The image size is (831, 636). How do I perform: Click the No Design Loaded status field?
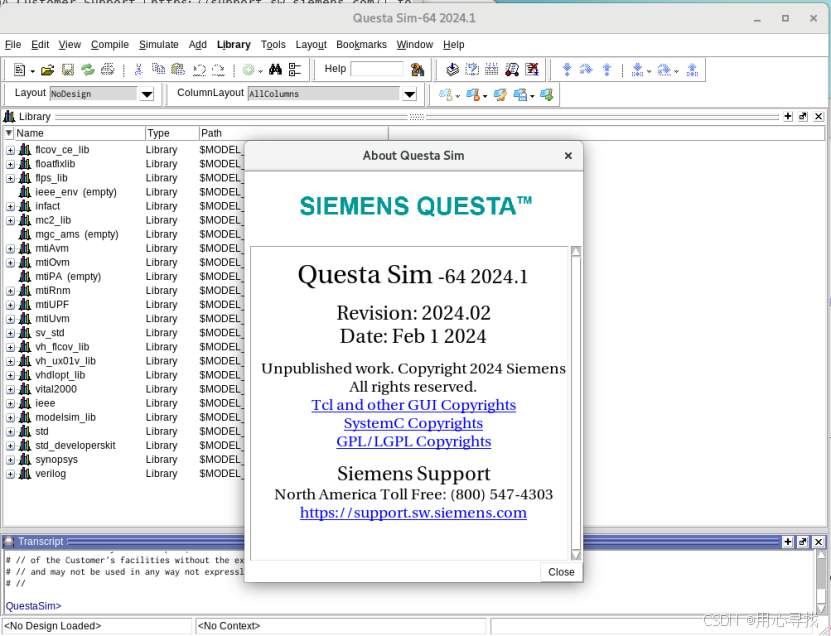click(97, 626)
